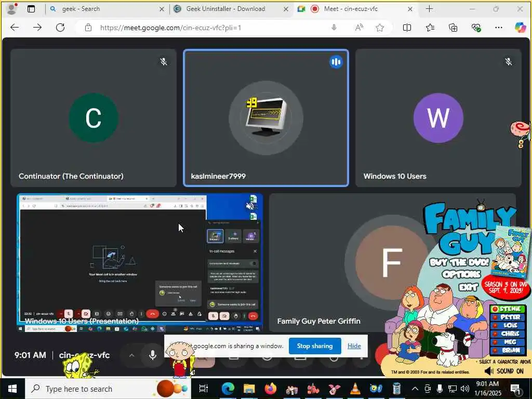
Task: Click speaking indicator on kaslmineer7999 tile
Action: [x=336, y=62]
